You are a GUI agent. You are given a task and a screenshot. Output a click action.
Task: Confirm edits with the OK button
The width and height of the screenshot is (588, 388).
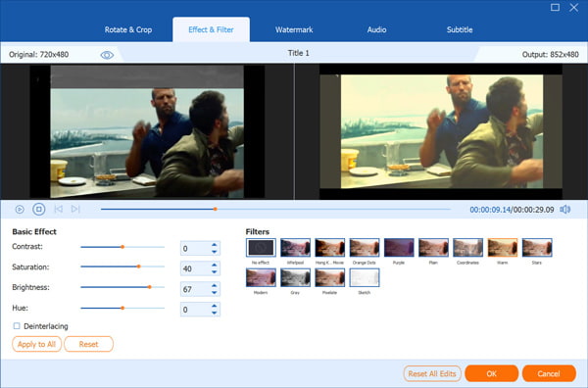point(492,373)
